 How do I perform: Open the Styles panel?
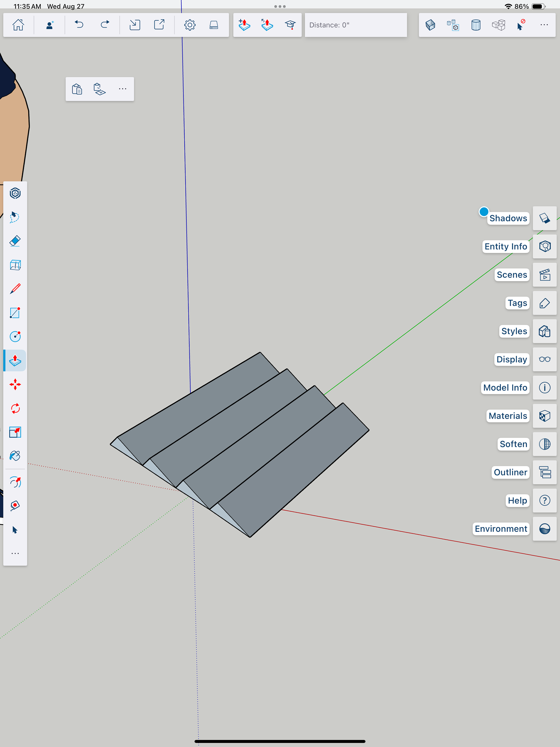545,331
